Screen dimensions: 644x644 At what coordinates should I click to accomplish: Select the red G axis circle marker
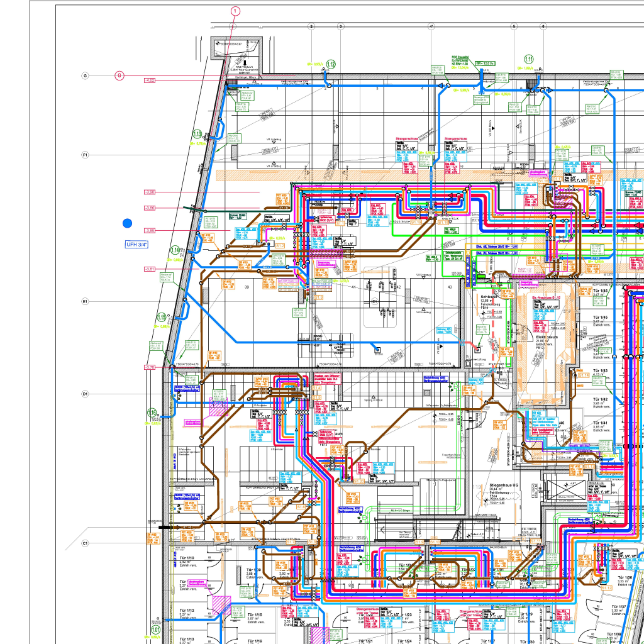(x=119, y=75)
